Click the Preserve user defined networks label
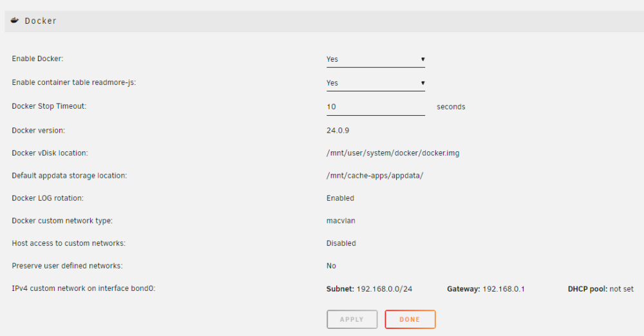This screenshot has height=336, width=644. tap(67, 266)
